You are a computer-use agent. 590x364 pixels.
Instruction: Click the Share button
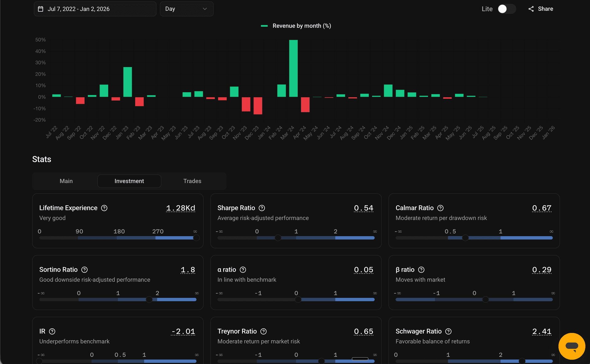point(541,9)
